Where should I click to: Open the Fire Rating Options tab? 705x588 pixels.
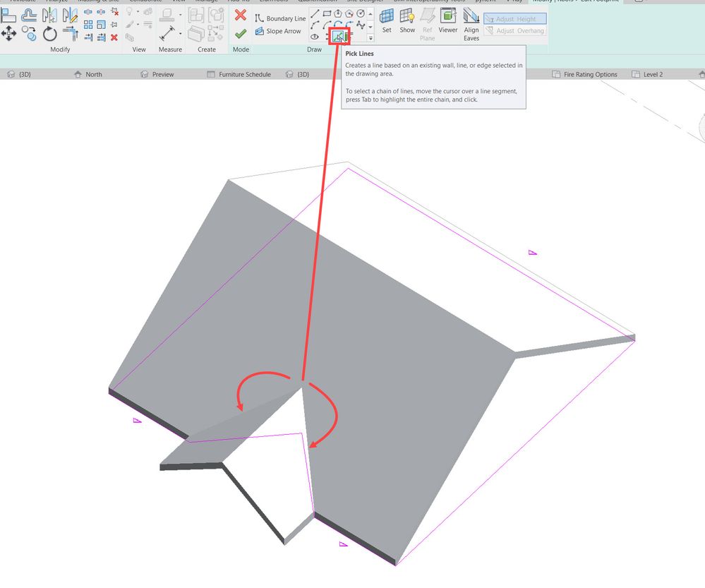tap(584, 74)
